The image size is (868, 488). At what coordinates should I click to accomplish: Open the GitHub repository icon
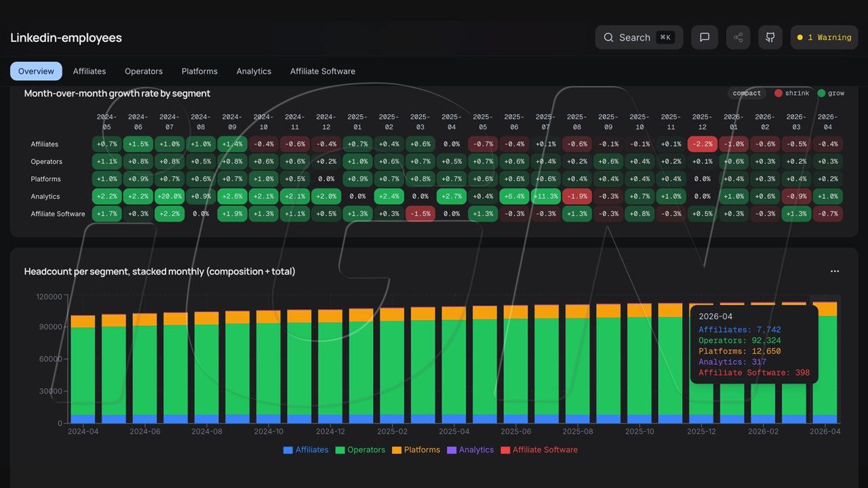tap(770, 37)
